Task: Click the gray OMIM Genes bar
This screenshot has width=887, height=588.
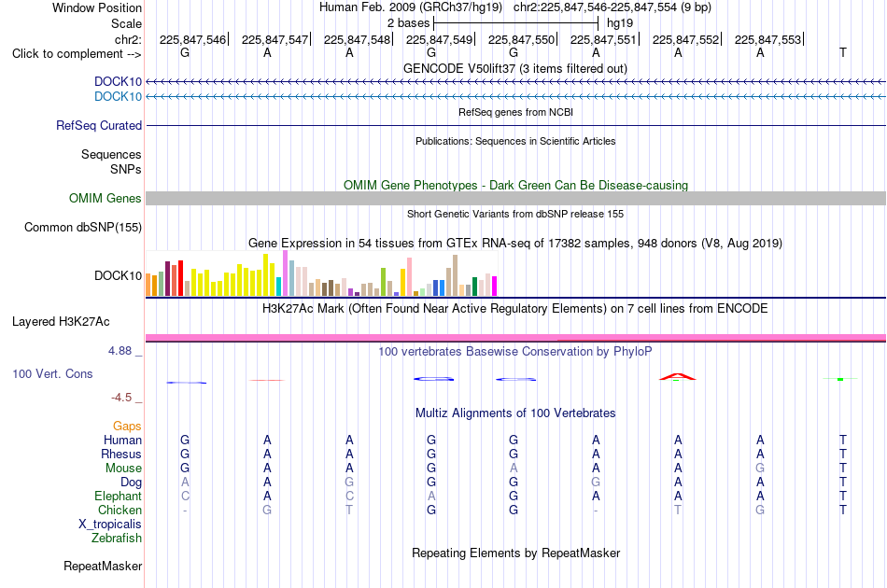Action: coord(515,198)
